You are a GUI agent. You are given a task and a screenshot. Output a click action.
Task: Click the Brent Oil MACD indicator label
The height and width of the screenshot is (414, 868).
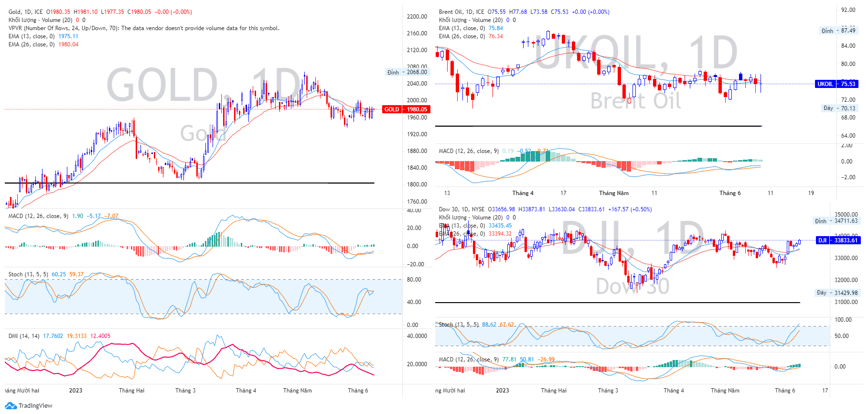click(468, 151)
